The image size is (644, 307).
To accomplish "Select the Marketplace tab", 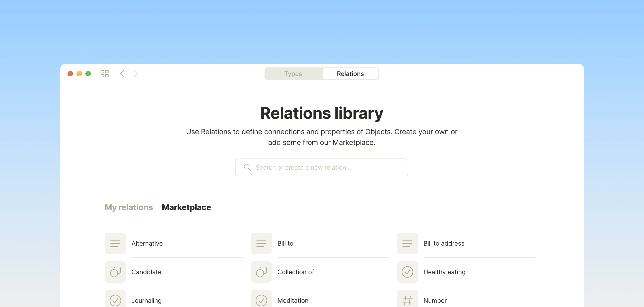I will (186, 207).
